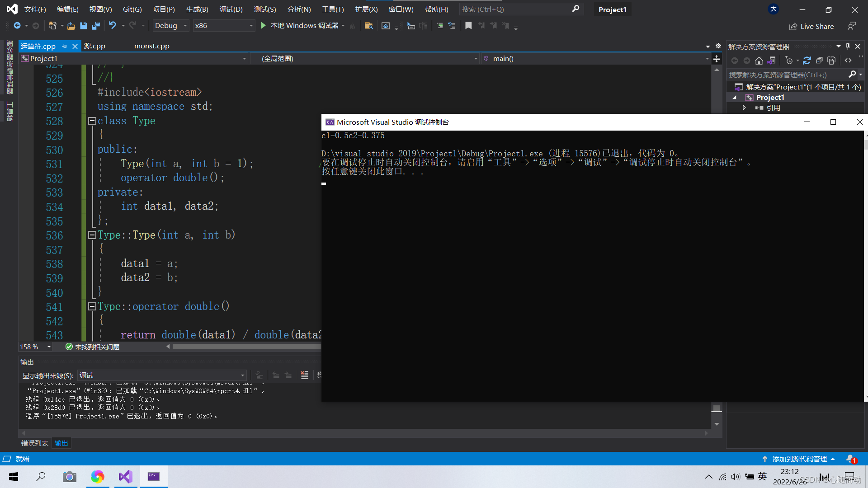
Task: Open the x86 platform dropdown
Action: (224, 26)
